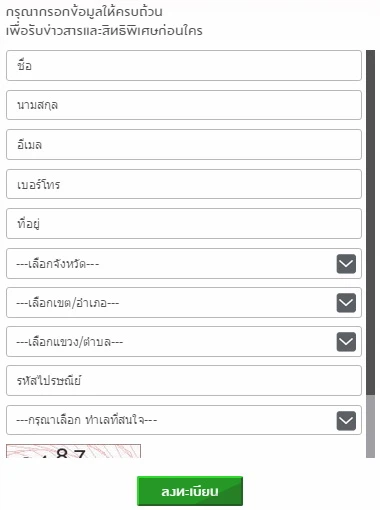Click the dark scrollbar thumb of the form
This screenshot has width=380, height=510.
[370, 223]
